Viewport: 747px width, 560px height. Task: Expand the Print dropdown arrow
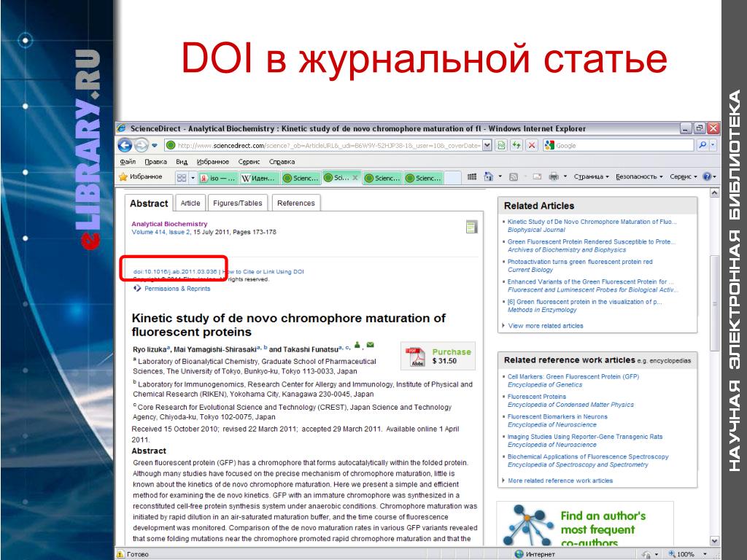pos(565,176)
